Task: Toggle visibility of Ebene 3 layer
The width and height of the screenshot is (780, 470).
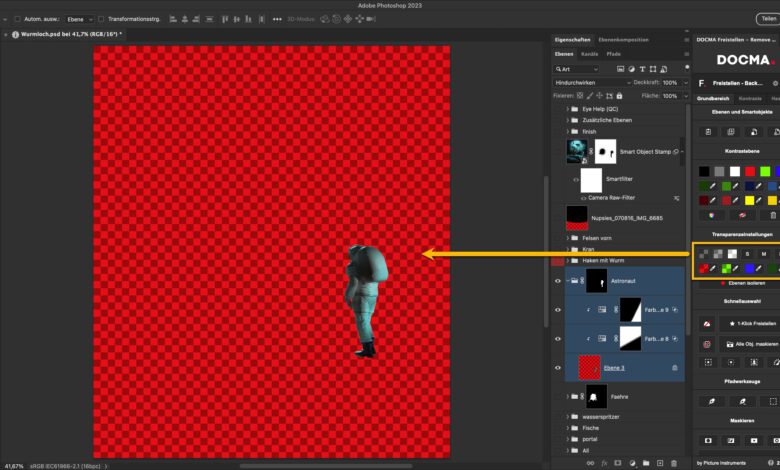Action: click(558, 368)
